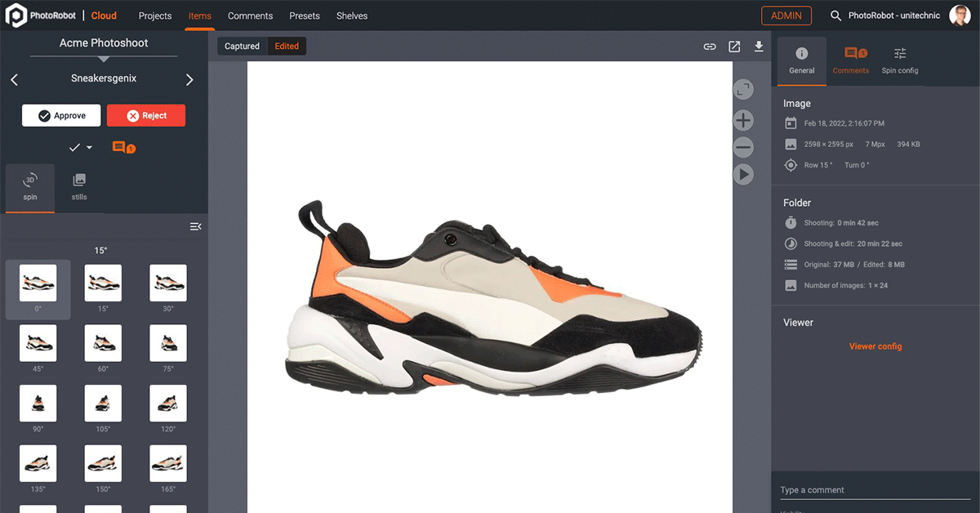This screenshot has height=513, width=980.
Task: Open the Viewer config link
Action: (875, 346)
